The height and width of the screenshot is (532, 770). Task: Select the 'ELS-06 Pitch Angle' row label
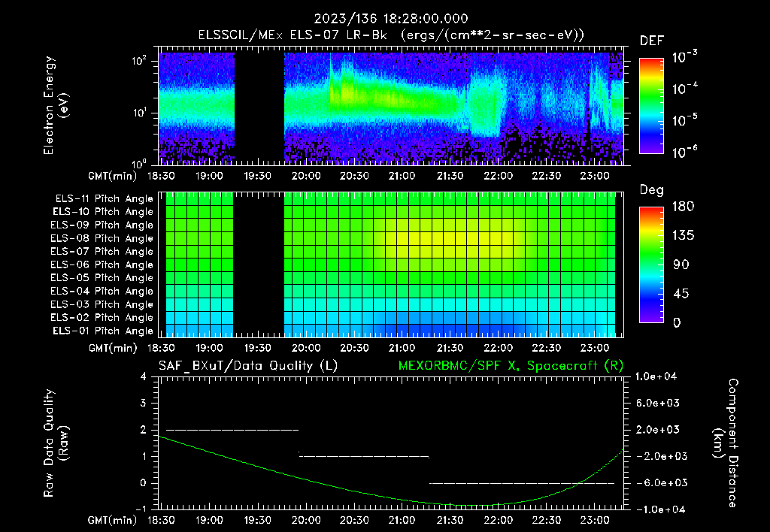click(102, 265)
